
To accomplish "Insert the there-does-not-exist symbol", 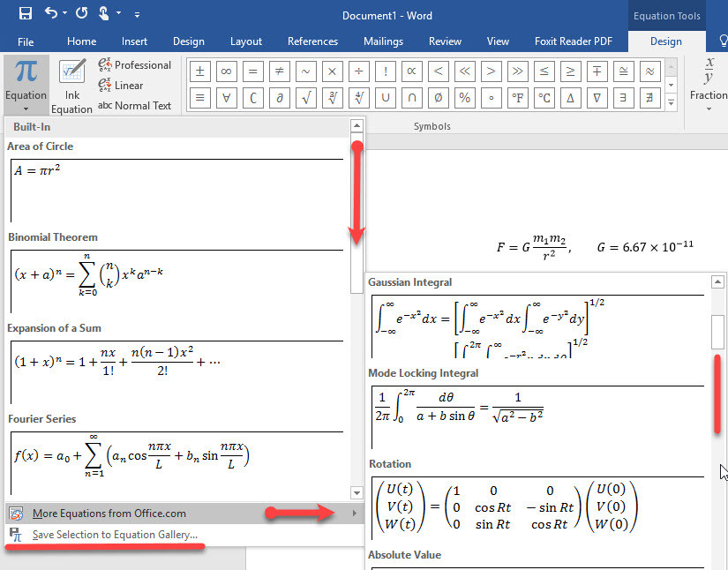I will click(649, 97).
